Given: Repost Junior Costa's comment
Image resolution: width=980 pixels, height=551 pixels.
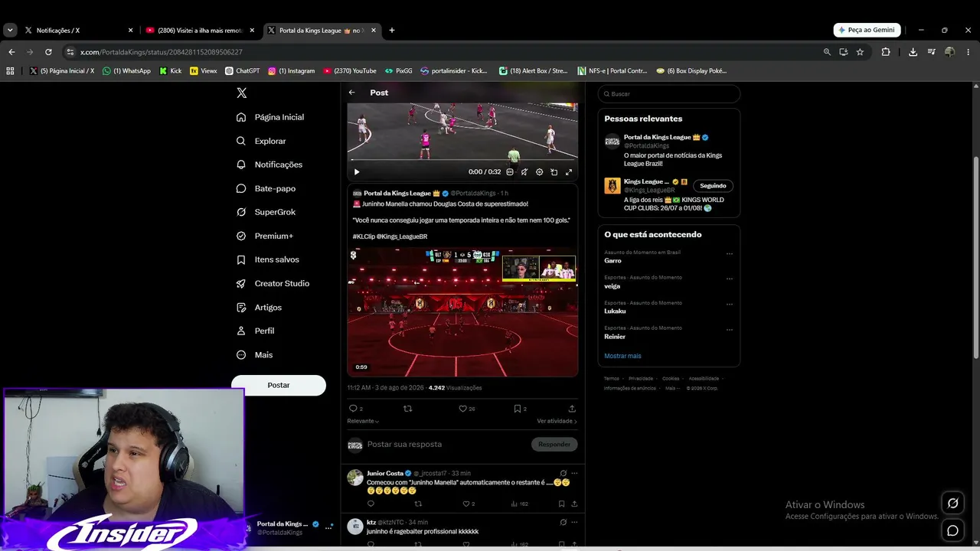Looking at the screenshot, I should [418, 504].
